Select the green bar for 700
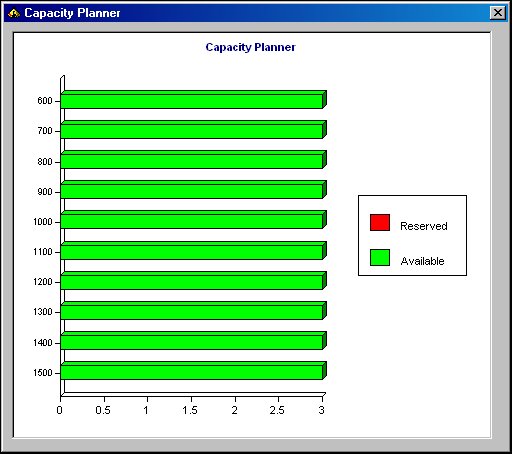Image resolution: width=512 pixels, height=454 pixels. click(x=193, y=130)
